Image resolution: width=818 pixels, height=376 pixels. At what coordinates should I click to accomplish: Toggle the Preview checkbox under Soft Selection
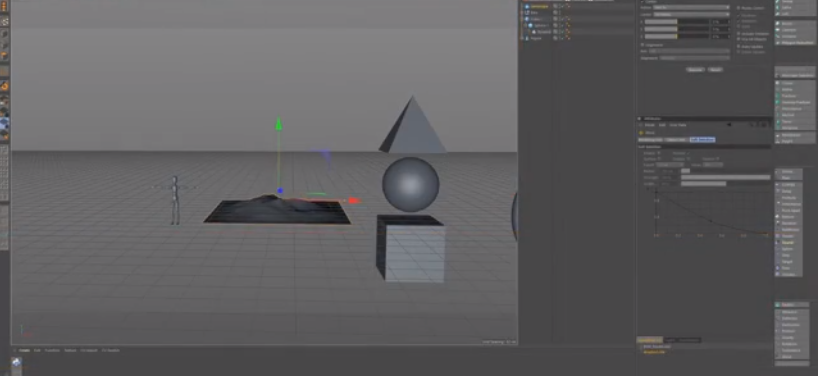click(x=689, y=153)
